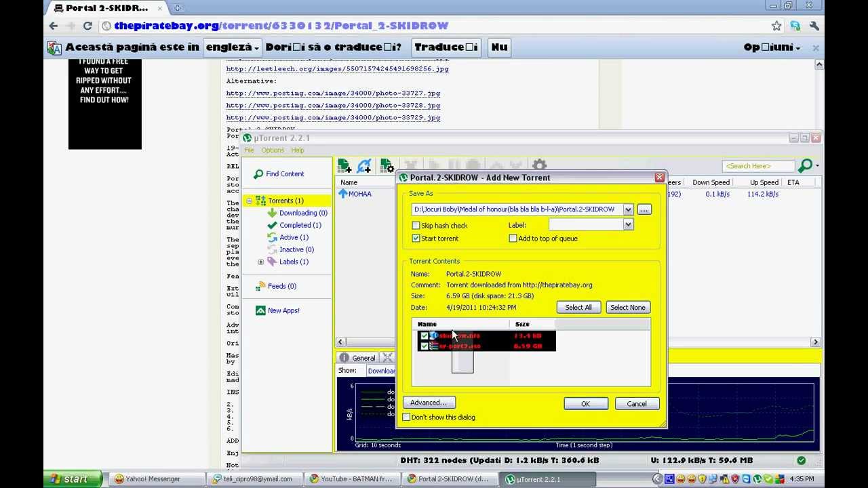This screenshot has height=488, width=868.
Task: Click Cancel in Add New Torrent
Action: (x=636, y=404)
